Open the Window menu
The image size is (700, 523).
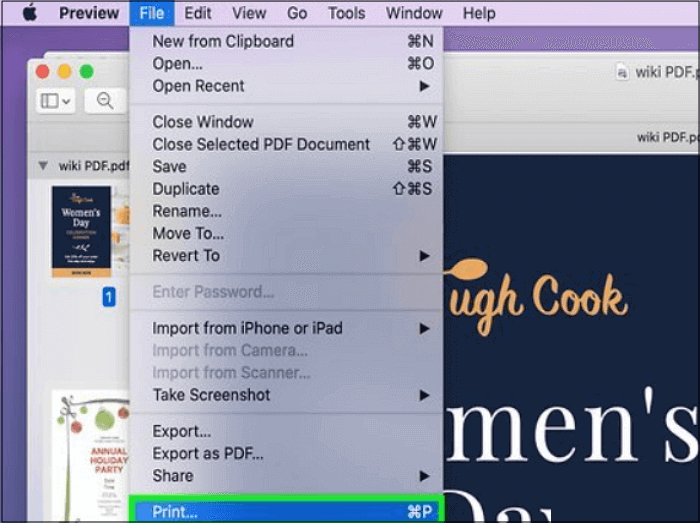414,13
